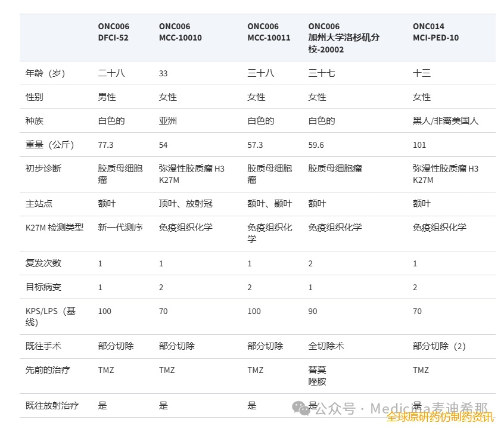
Task: Select the 男性 gender cell
Action: [107, 97]
